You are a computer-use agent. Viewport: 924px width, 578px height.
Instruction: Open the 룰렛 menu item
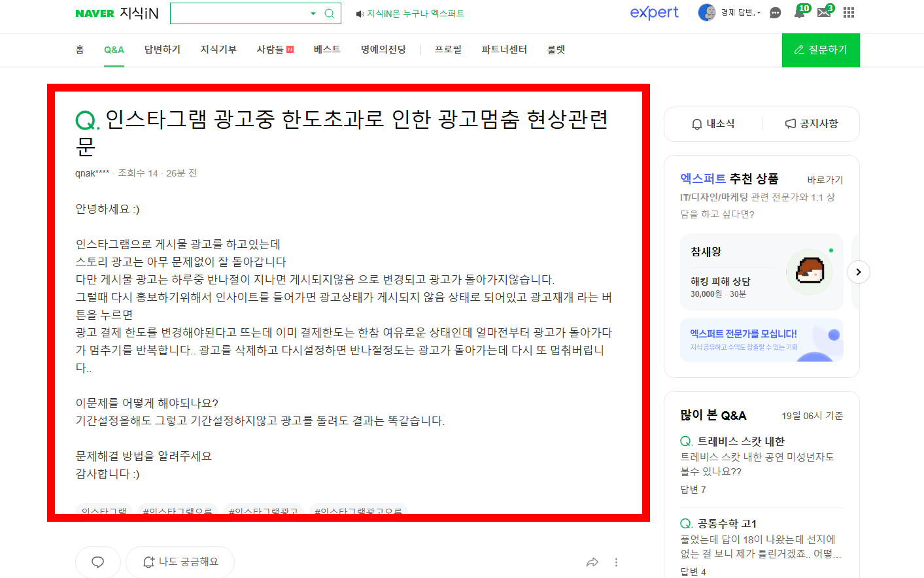[x=556, y=50]
